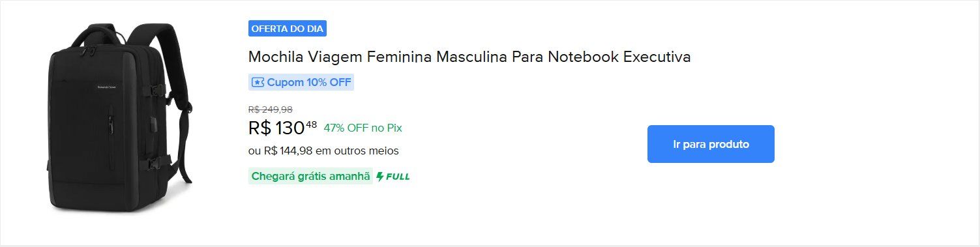
Task: Click the "Ir para produto" button
Action: (x=711, y=144)
